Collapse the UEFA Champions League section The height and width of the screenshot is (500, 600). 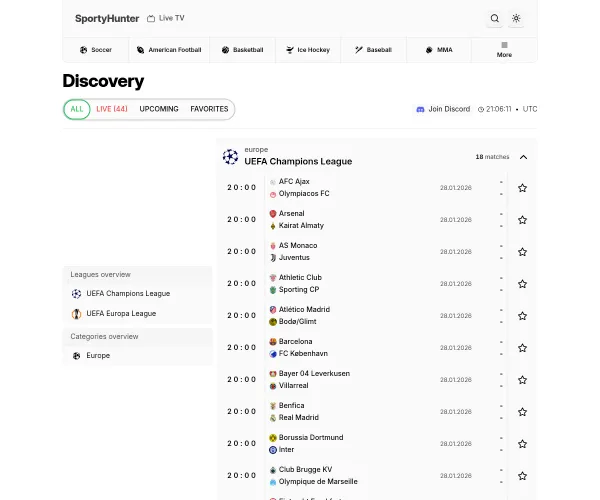523,156
